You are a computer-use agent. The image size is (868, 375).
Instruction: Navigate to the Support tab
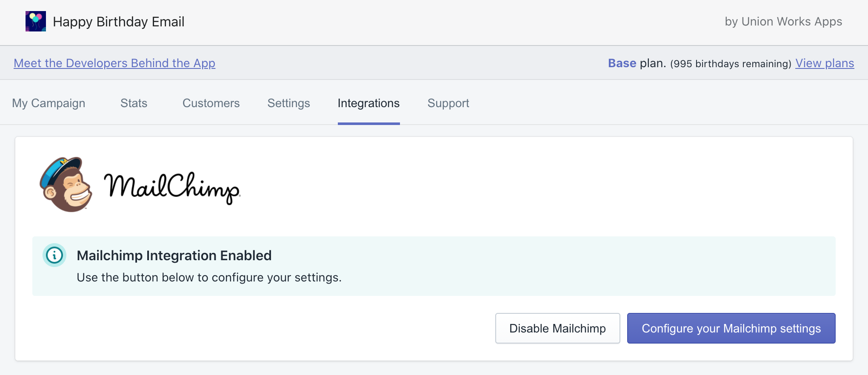tap(448, 103)
